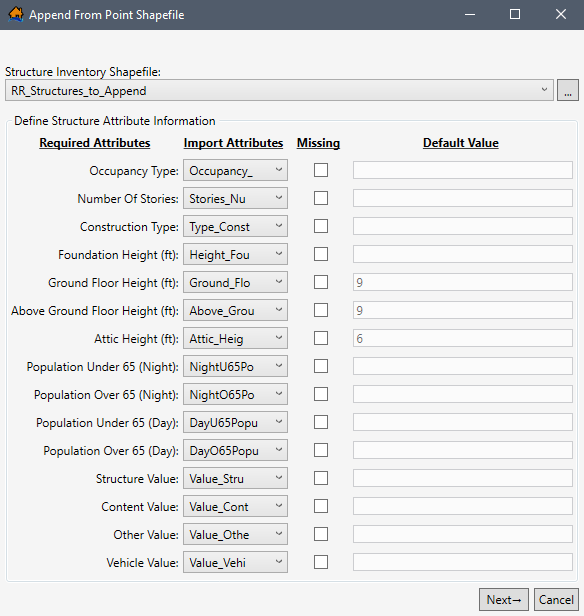584x616 pixels.
Task: Open the Population Under 65 (Day) dropdown
Action: pos(235,422)
